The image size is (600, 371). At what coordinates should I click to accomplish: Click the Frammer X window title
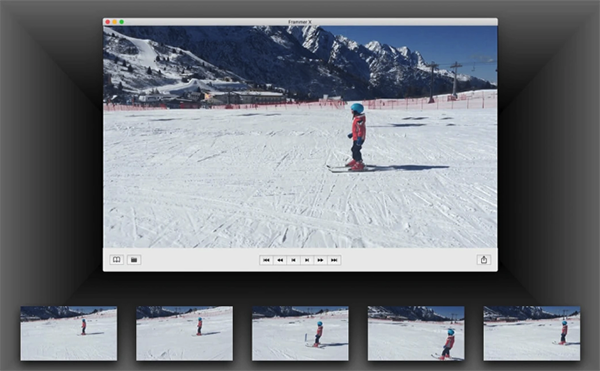tap(300, 22)
